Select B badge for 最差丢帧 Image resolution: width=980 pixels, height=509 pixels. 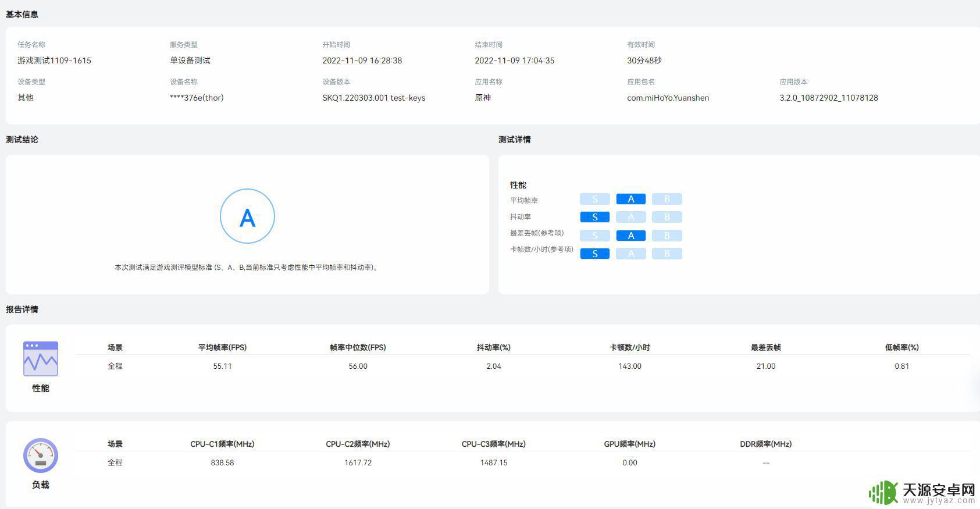(667, 236)
